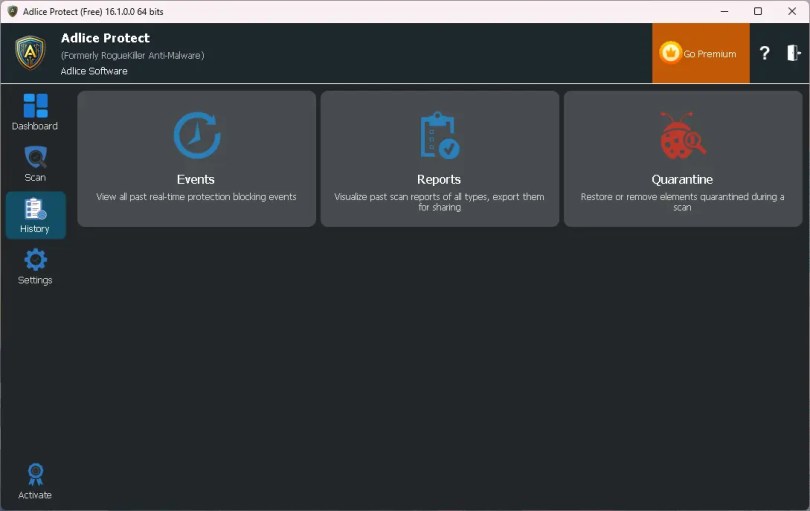Click 'View all past real-time protection blocking events' text
The width and height of the screenshot is (810, 511).
click(x=196, y=197)
